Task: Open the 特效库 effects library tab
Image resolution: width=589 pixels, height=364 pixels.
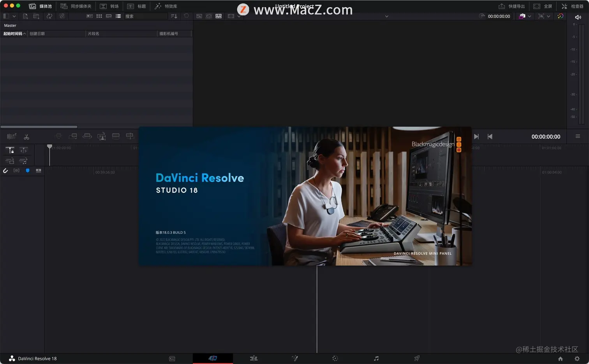Action: [166, 6]
